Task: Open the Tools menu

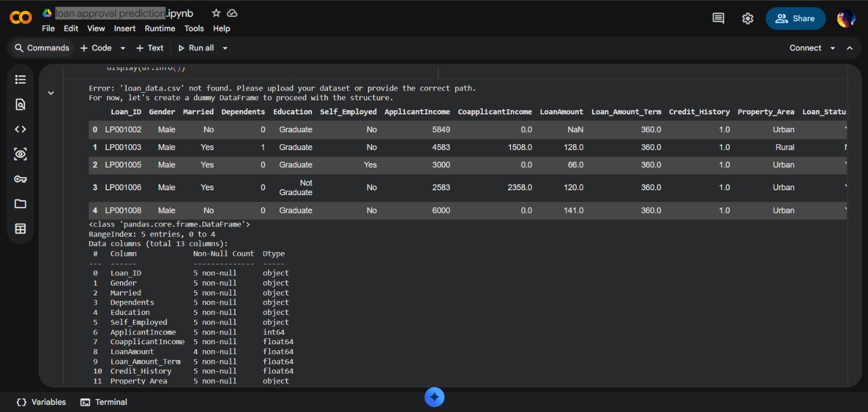Action: [x=194, y=29]
